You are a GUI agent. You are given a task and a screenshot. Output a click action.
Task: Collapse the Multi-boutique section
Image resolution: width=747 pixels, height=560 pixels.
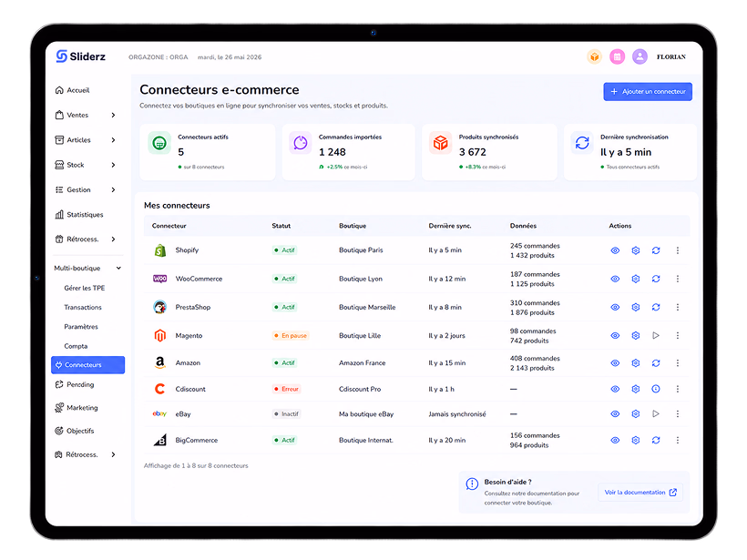pos(118,268)
